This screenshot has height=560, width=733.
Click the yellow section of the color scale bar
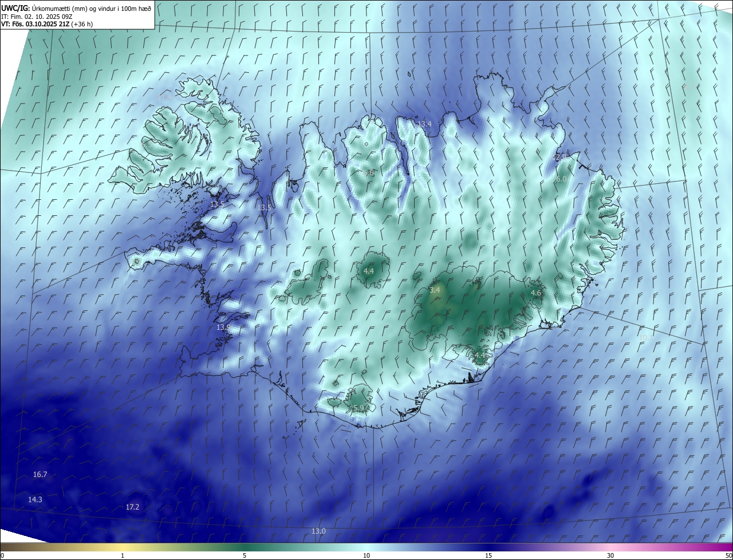123,547
